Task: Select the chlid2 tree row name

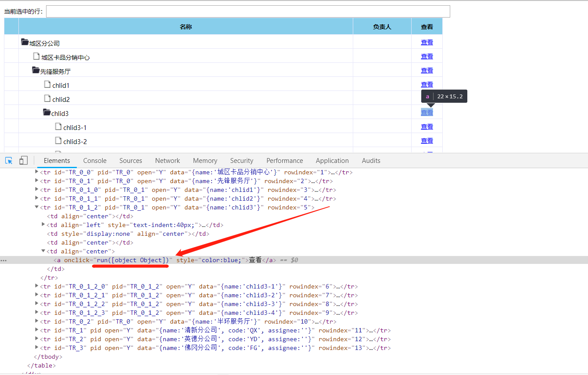Action: coord(61,99)
